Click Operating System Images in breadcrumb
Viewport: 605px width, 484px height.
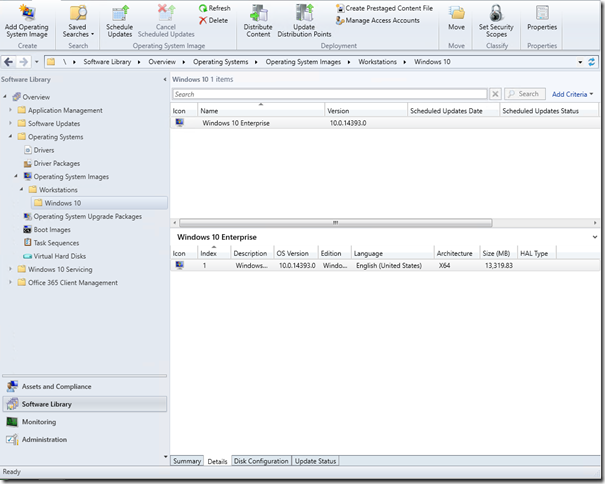[303, 62]
